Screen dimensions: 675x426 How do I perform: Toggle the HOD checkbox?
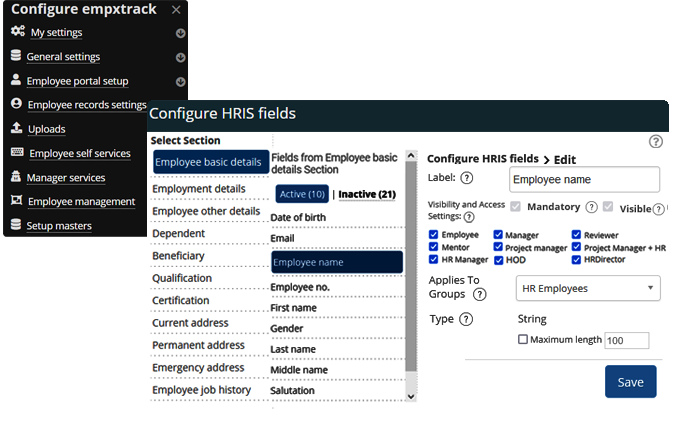(499, 260)
